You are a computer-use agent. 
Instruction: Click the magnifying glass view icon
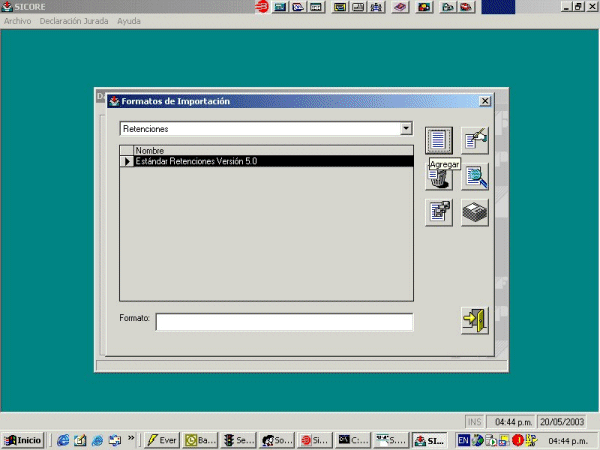click(x=475, y=177)
